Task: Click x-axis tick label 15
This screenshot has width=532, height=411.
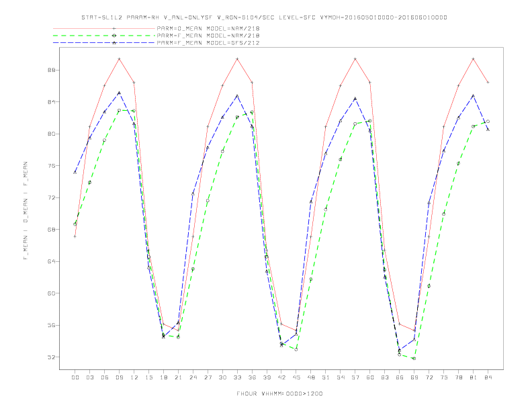Action: click(148, 377)
